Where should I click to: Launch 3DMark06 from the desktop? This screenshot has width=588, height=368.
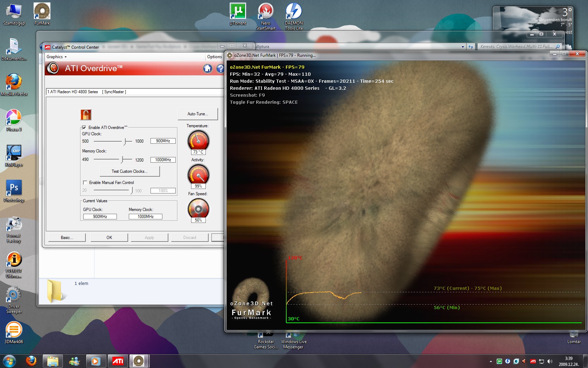click(x=14, y=333)
